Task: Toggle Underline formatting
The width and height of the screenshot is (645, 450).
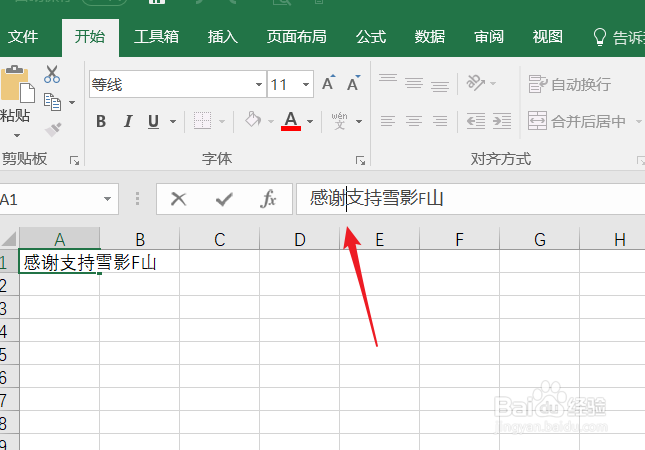Action: pos(153,121)
